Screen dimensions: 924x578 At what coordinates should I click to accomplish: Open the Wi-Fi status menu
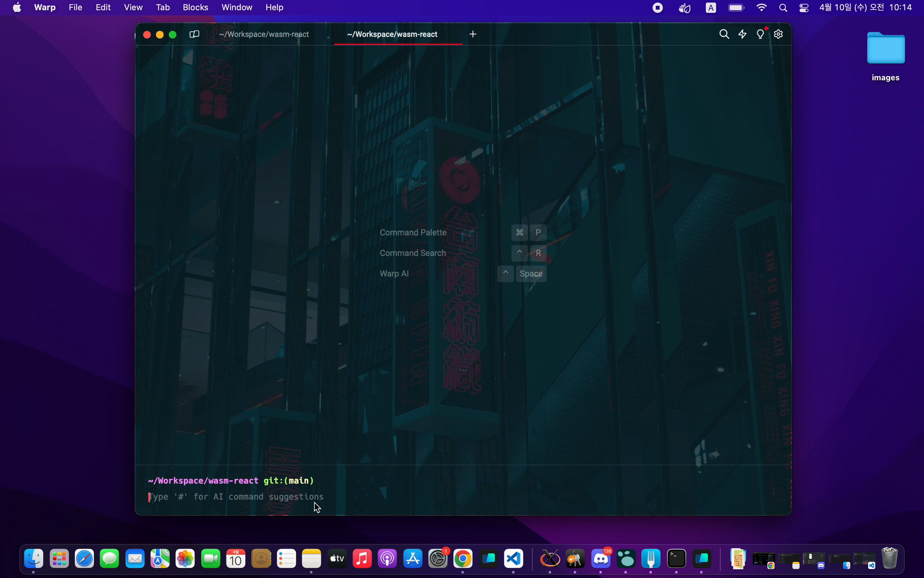click(762, 8)
